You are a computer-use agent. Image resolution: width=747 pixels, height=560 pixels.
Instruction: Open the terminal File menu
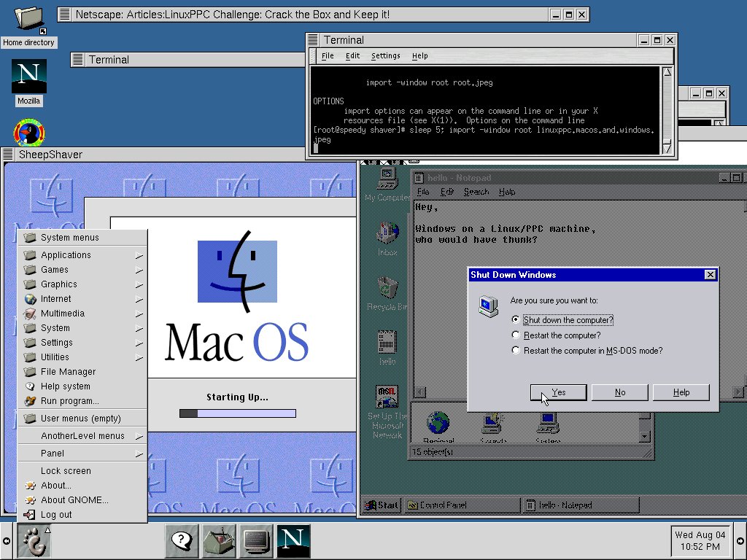click(328, 55)
